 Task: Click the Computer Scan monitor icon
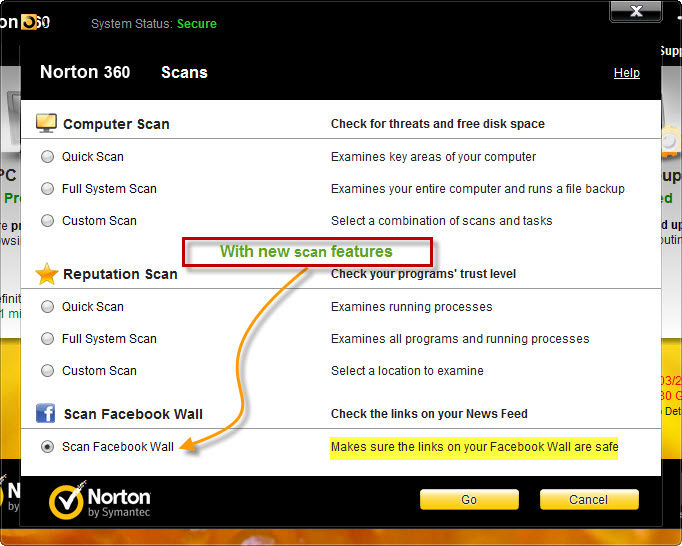[46, 123]
